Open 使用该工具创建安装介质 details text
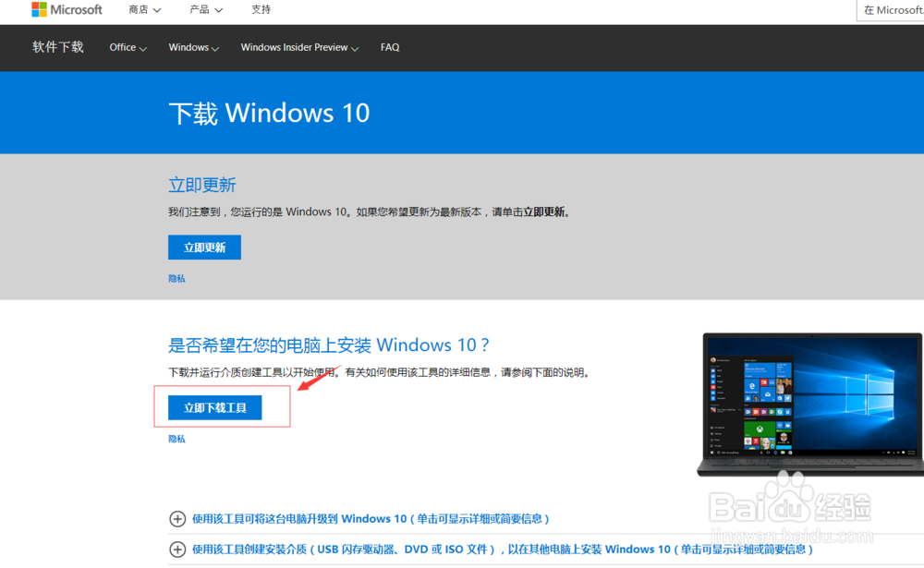Image resolution: width=924 pixels, height=568 pixels. [x=503, y=550]
